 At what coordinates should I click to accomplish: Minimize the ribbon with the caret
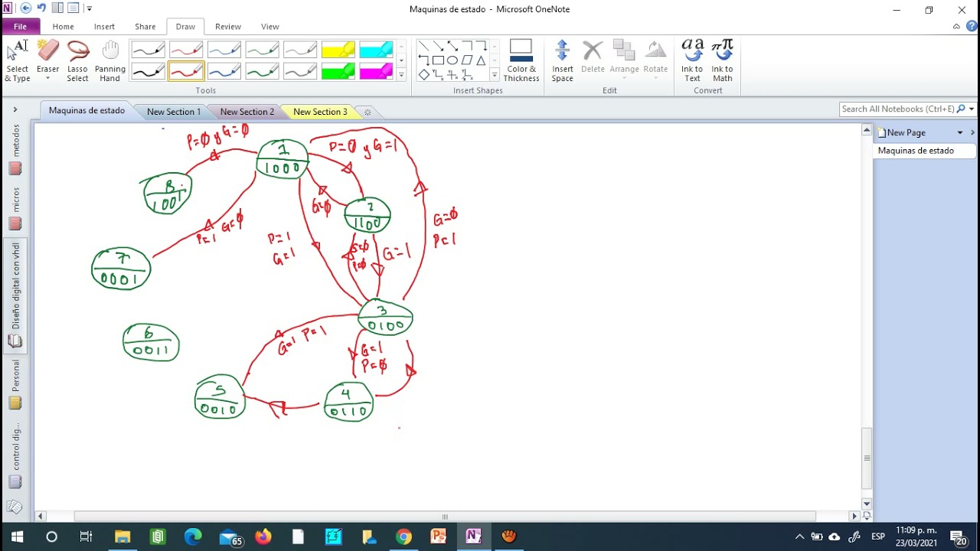tap(956, 26)
